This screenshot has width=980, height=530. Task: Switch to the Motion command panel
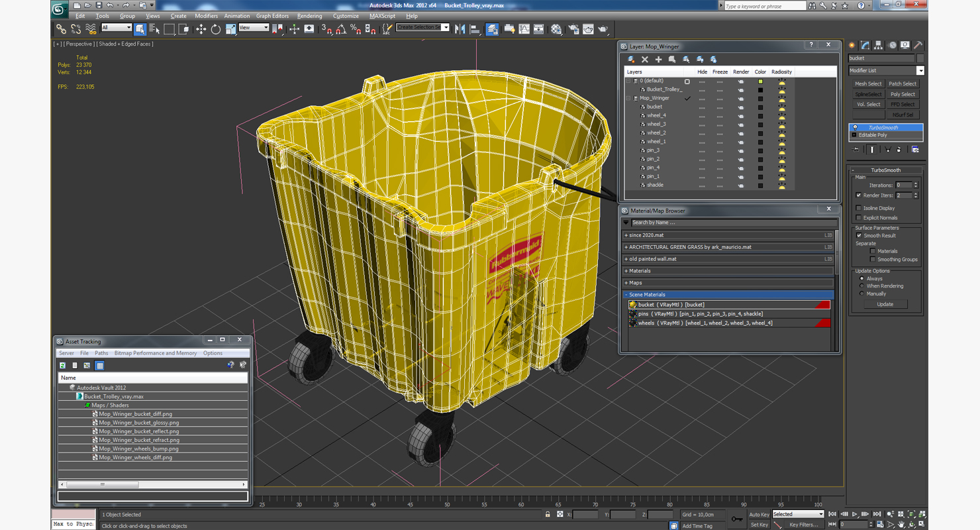click(892, 46)
